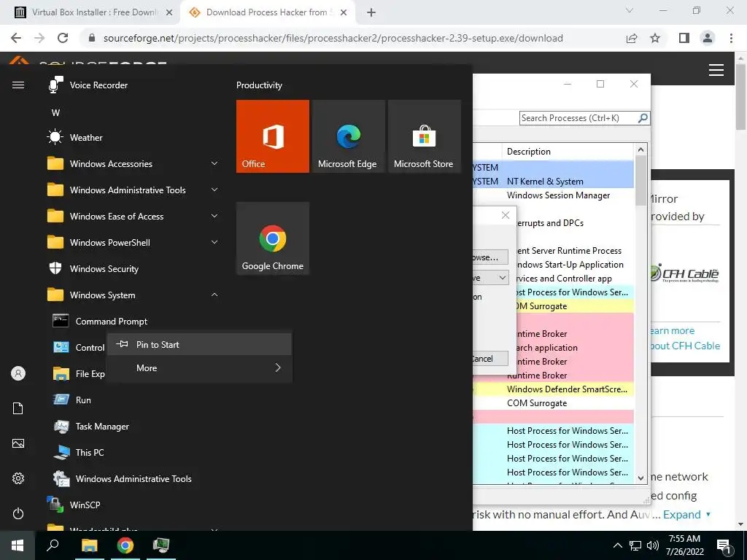Select the NT Kernel & System row

click(x=553, y=182)
